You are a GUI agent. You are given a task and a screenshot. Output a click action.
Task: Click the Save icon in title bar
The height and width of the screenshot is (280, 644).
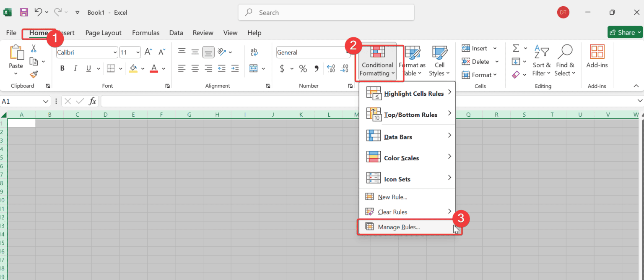[x=24, y=13]
